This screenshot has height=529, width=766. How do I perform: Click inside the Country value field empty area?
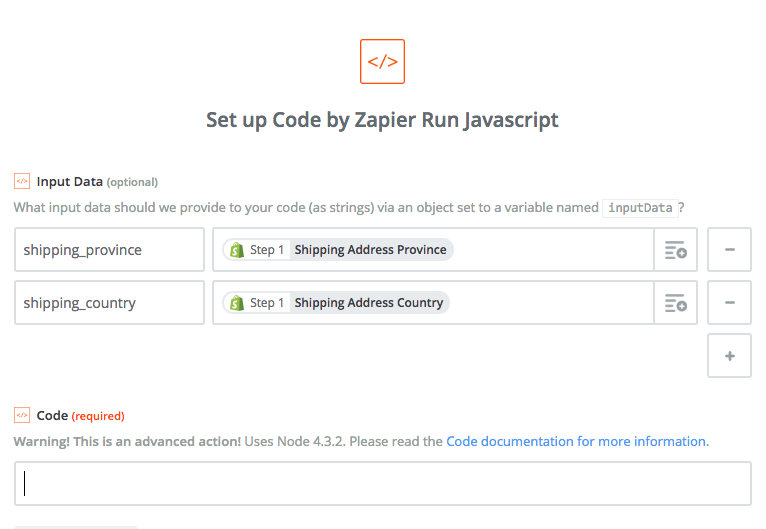pos(552,303)
